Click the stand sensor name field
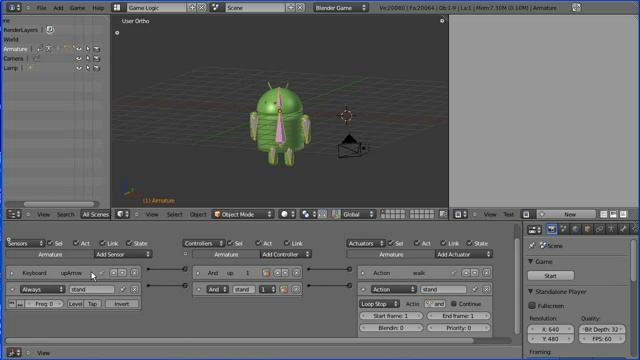 [92, 289]
